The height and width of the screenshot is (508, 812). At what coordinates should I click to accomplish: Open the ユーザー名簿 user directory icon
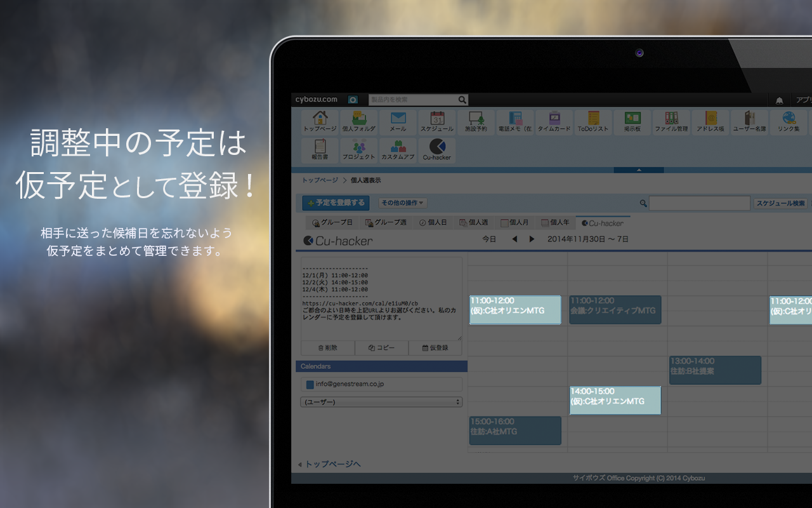[749, 122]
